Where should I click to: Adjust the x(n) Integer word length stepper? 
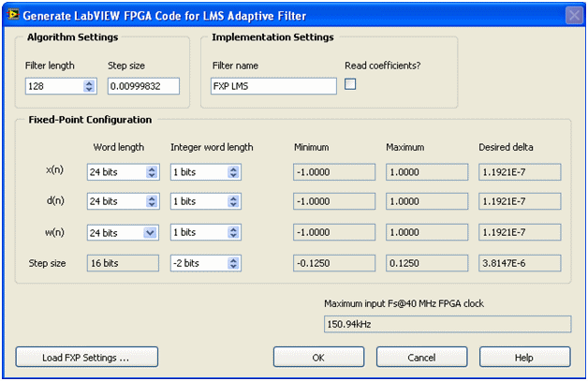[233, 172]
